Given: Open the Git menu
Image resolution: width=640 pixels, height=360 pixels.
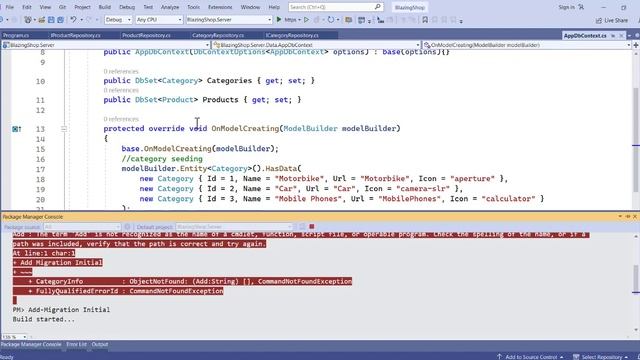Looking at the screenshot, I should (62, 7).
